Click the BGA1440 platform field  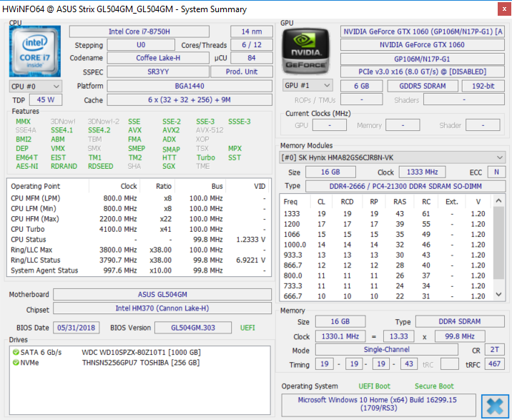click(x=189, y=86)
